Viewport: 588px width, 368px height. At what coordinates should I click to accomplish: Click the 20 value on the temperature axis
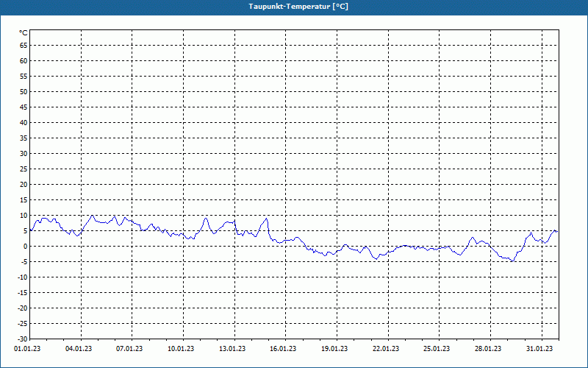[x=24, y=185]
